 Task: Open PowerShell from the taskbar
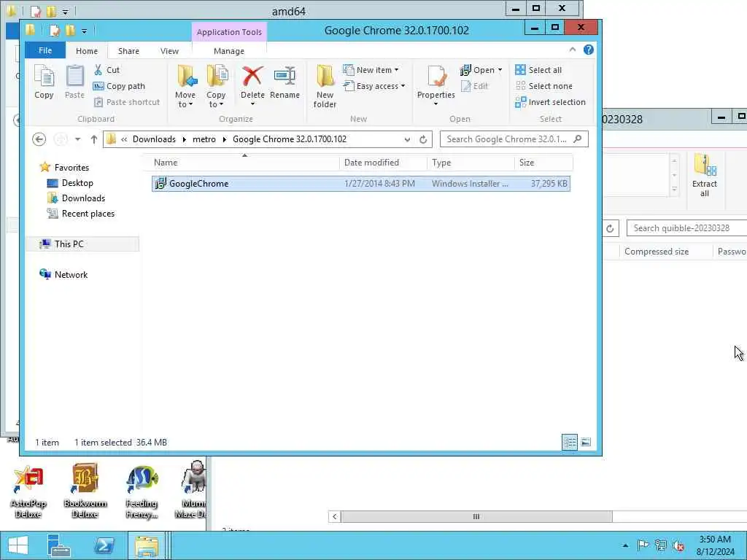[104, 545]
